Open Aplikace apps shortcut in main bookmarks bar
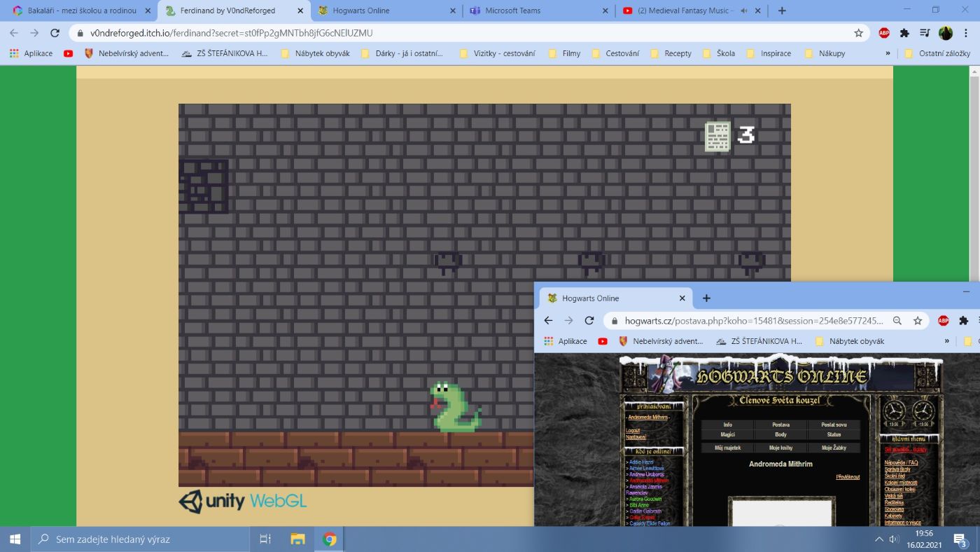Image resolution: width=980 pixels, height=552 pixels. tap(31, 53)
